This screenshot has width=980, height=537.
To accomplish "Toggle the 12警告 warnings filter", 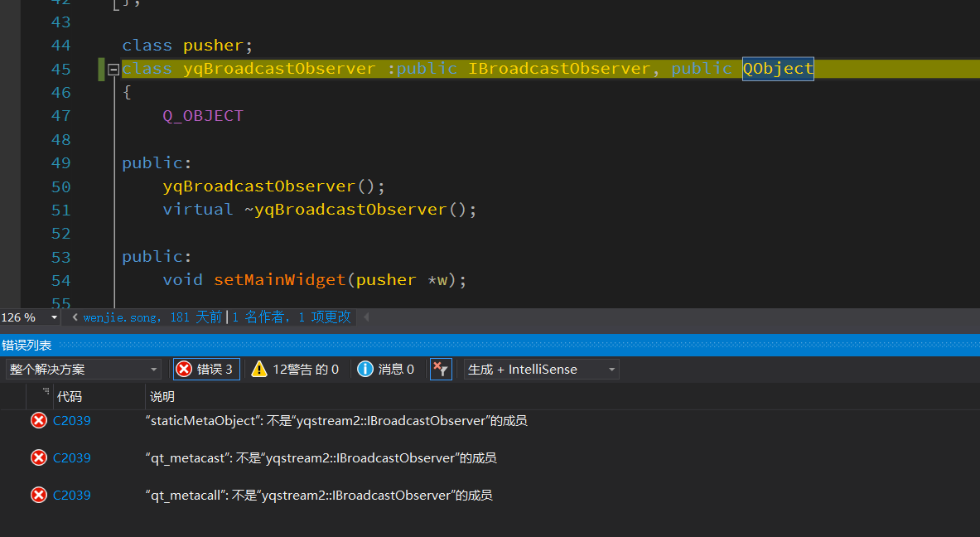I will tap(296, 369).
